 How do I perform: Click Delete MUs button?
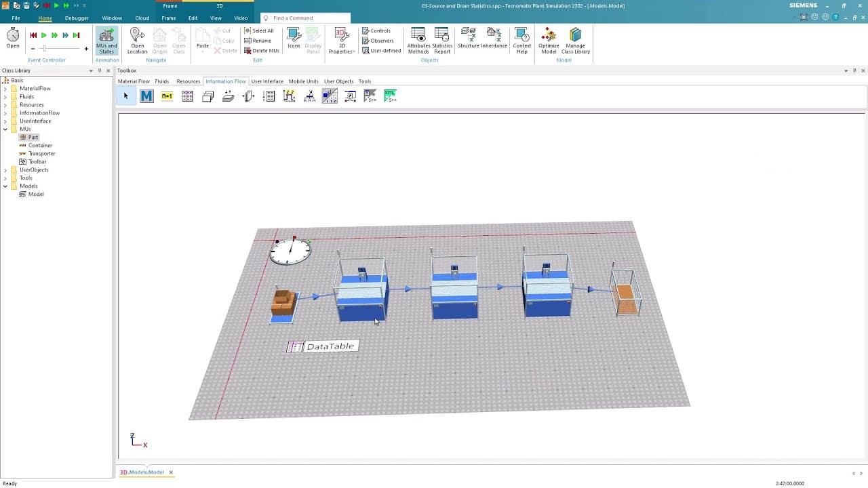(x=262, y=51)
